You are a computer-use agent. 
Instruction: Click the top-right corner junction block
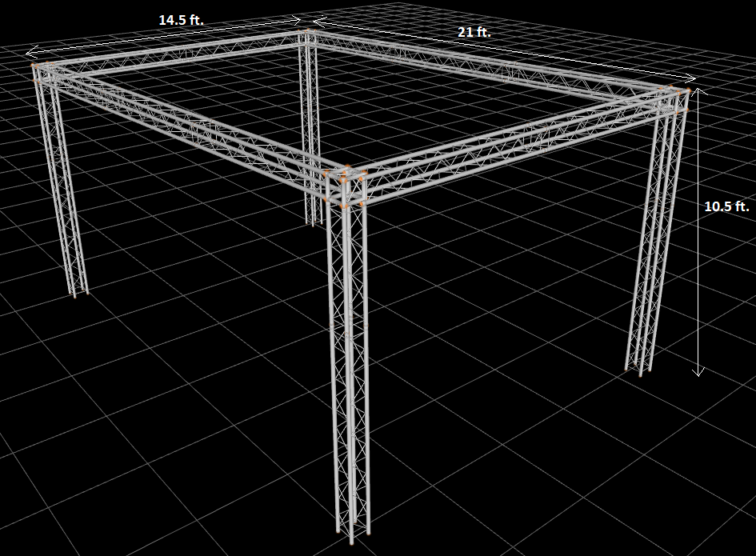tap(674, 99)
